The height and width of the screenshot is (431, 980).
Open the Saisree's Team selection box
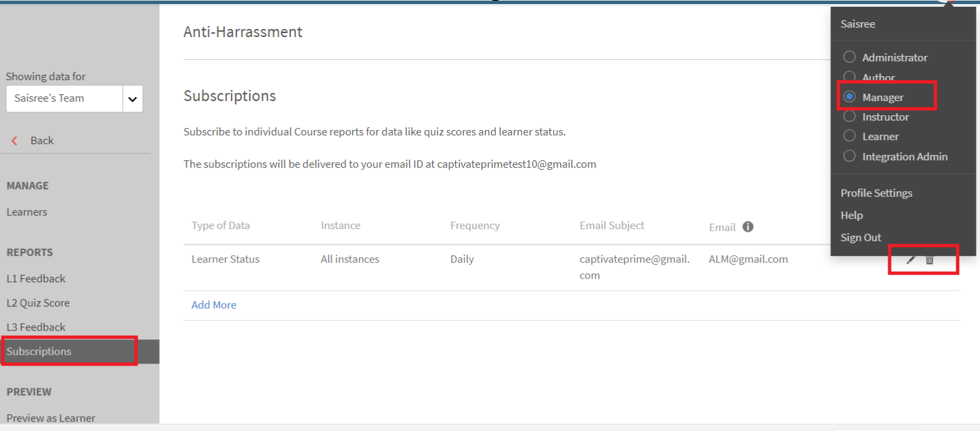[65, 98]
